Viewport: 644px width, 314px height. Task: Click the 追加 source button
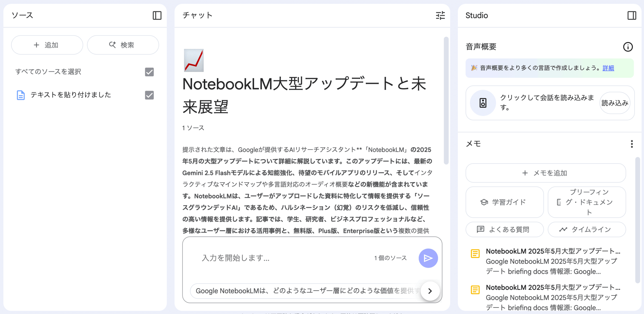[x=47, y=45]
